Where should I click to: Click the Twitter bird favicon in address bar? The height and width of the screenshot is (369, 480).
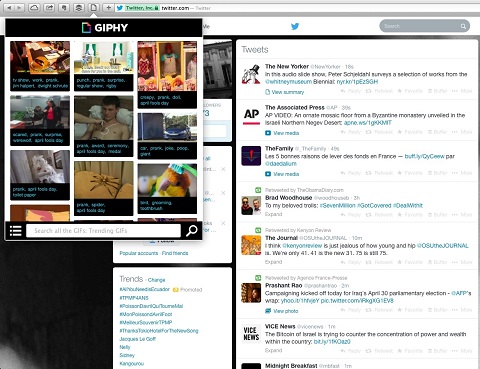coord(120,8)
